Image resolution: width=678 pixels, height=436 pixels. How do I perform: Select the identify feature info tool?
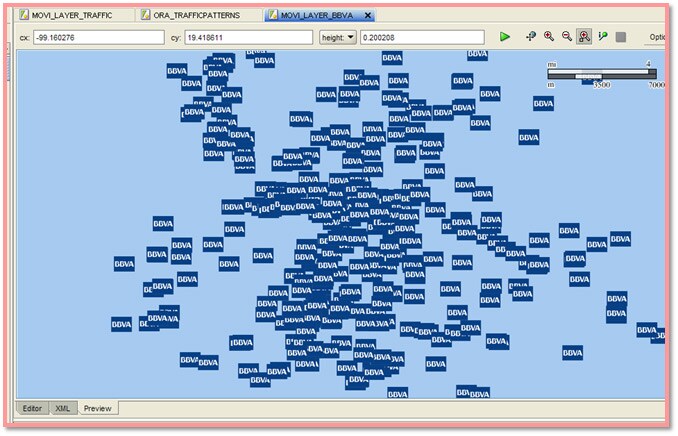(603, 37)
